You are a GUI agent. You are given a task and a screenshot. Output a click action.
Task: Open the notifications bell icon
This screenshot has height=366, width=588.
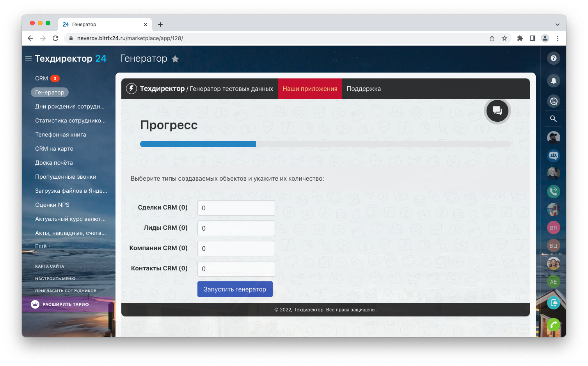coord(553,81)
